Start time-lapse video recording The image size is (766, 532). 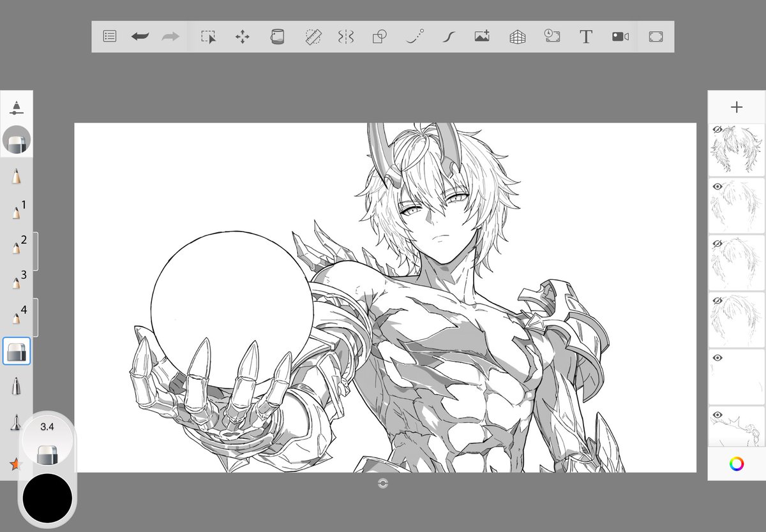click(620, 37)
